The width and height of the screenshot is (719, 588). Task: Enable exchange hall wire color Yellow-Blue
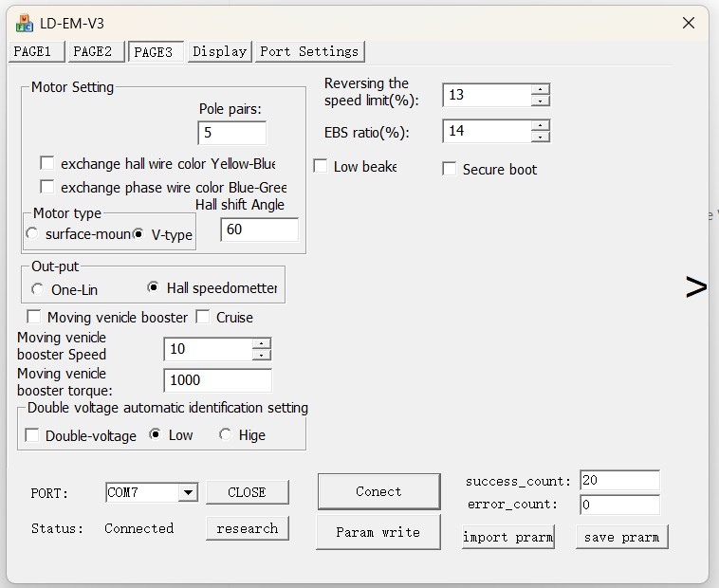click(47, 164)
